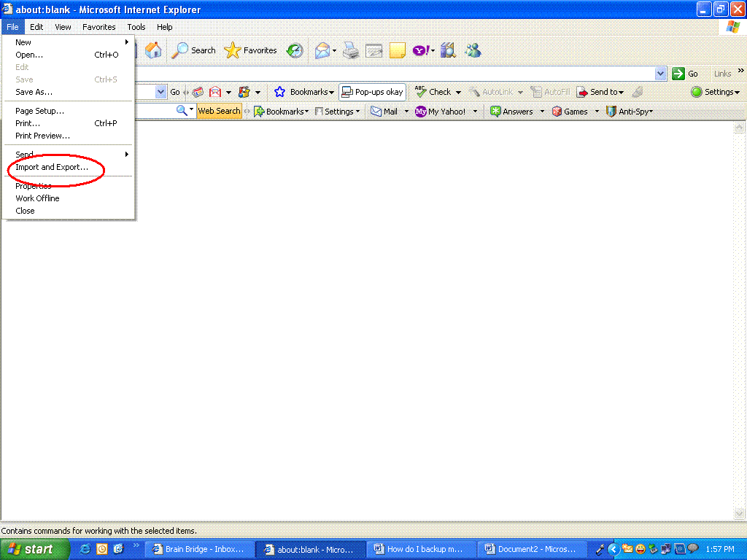Screen dimensions: 747x560
Task: Click the Mail envelope toolbar icon
Action: 322,50
